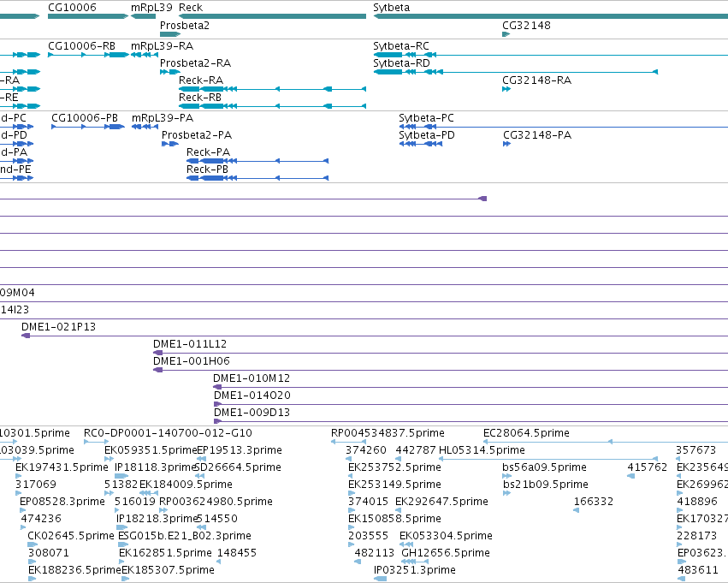Click the Sytbeta gene label
The image size is (728, 583).
tap(392, 8)
